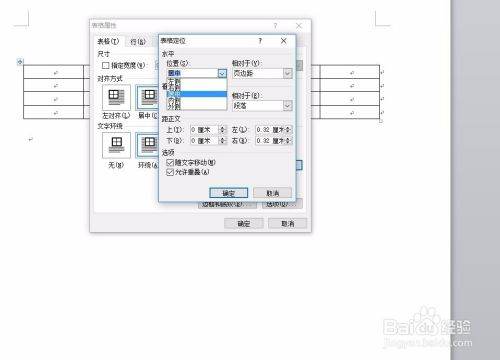Choose 无 text wrapping icon
This screenshot has width=500, height=360.
pos(116,145)
